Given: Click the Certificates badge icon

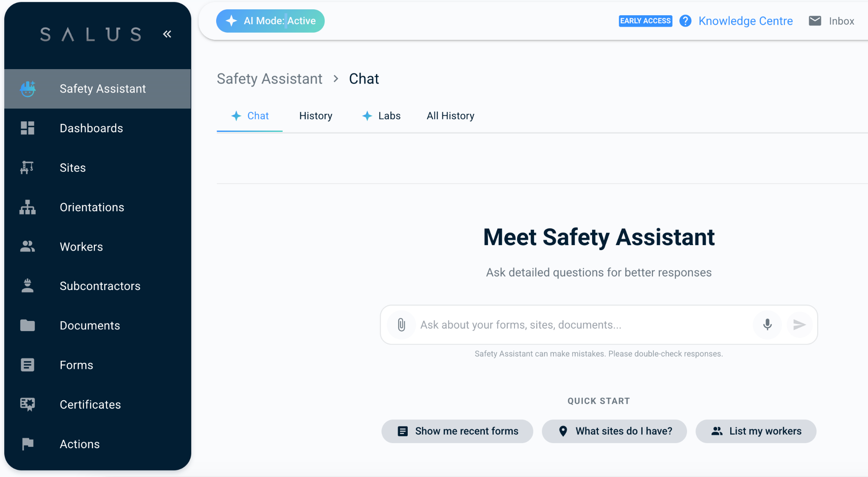Looking at the screenshot, I should [x=28, y=404].
